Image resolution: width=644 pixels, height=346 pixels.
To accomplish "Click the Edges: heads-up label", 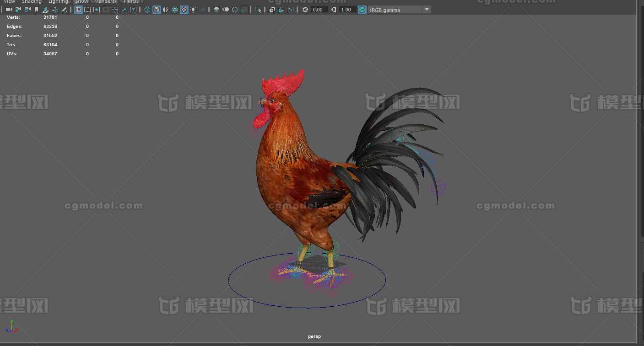I will pyautogui.click(x=15, y=26).
